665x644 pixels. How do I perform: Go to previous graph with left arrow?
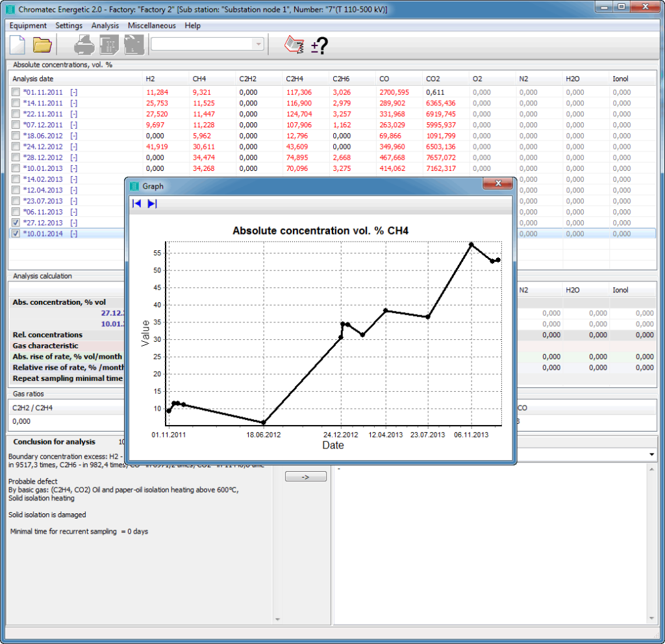coord(137,203)
